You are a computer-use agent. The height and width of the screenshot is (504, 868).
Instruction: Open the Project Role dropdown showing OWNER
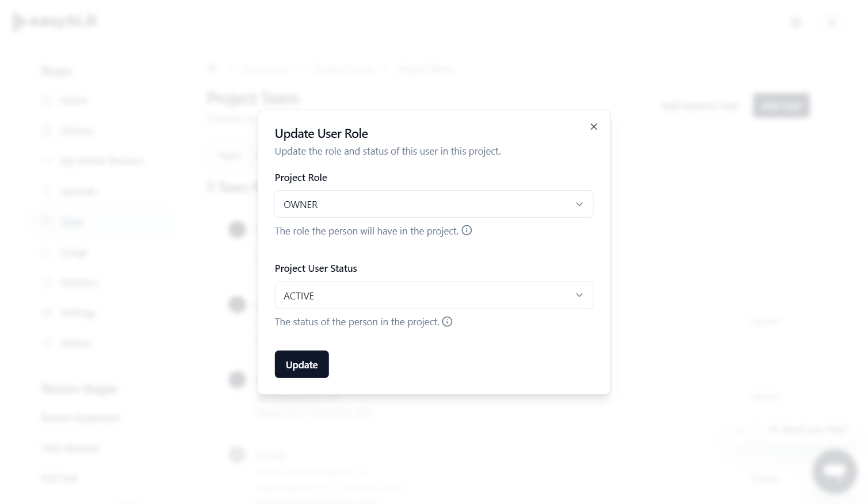pyautogui.click(x=434, y=204)
